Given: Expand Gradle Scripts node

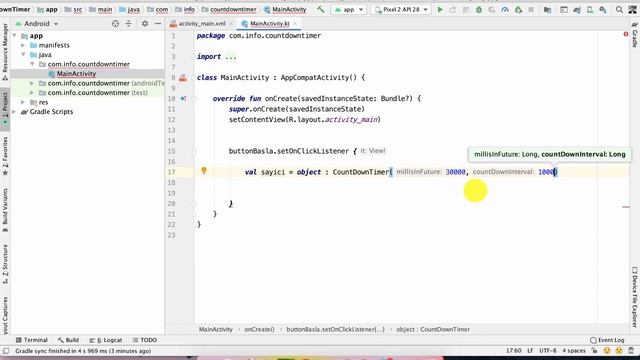Looking at the screenshot, I should tap(14, 112).
